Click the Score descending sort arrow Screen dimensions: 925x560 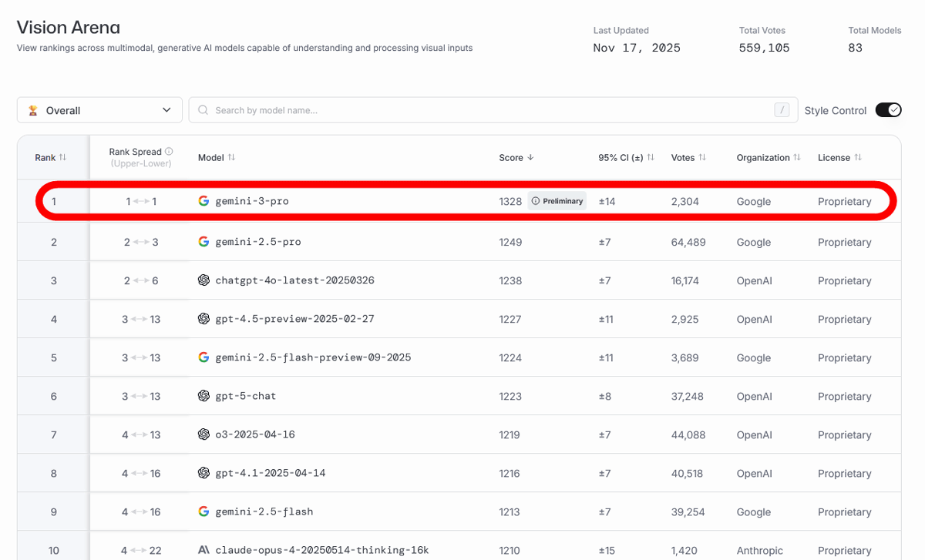[530, 157]
